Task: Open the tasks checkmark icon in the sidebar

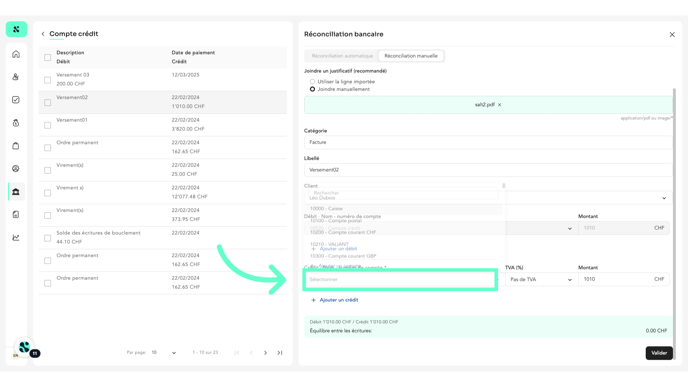Action: [16, 100]
